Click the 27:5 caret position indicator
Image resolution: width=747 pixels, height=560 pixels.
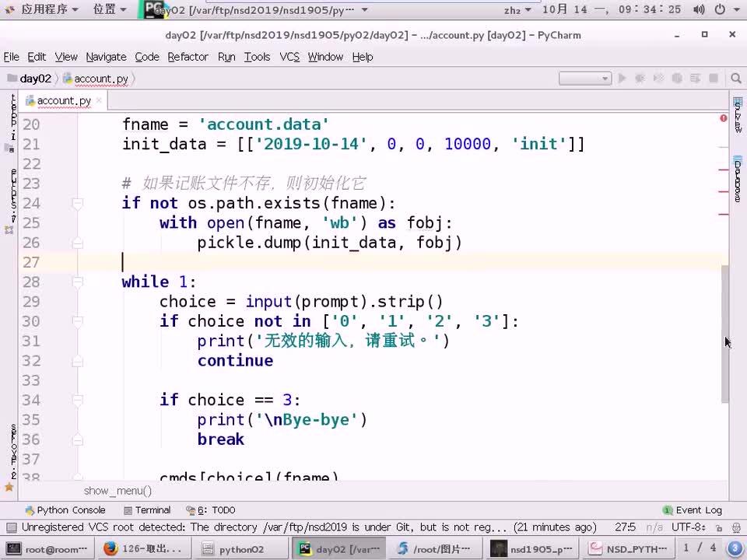pyautogui.click(x=625, y=527)
